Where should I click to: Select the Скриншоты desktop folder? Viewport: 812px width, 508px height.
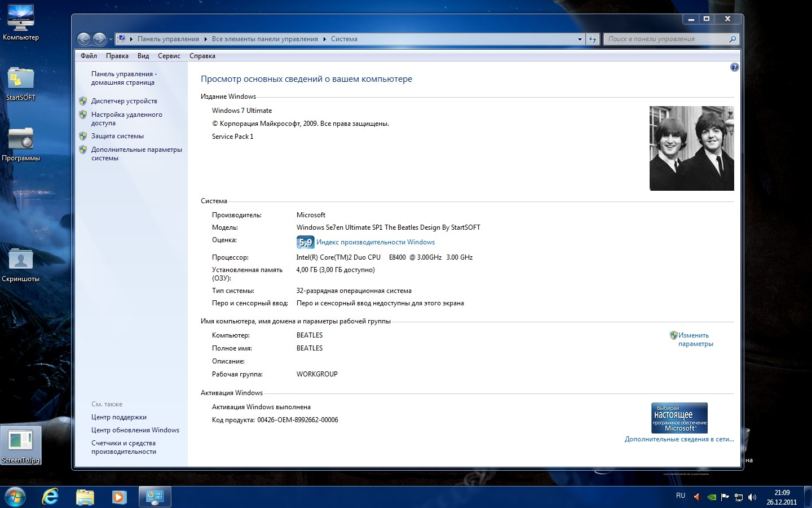(x=21, y=265)
